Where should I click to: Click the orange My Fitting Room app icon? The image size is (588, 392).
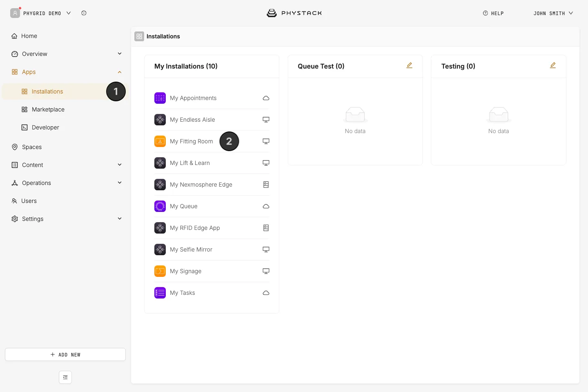coord(160,141)
